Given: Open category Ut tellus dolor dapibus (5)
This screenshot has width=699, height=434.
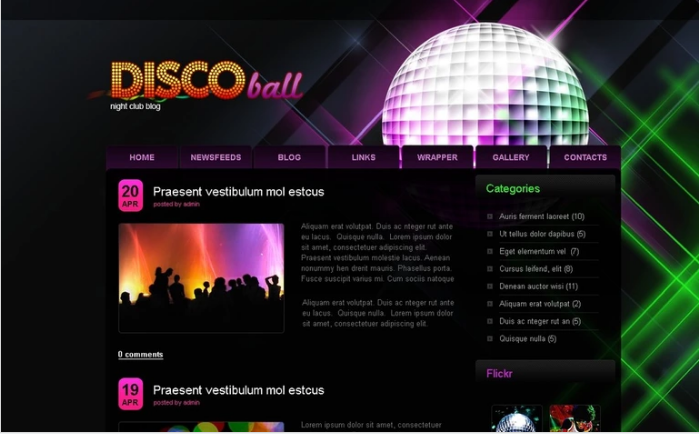Looking at the screenshot, I should [x=542, y=234].
